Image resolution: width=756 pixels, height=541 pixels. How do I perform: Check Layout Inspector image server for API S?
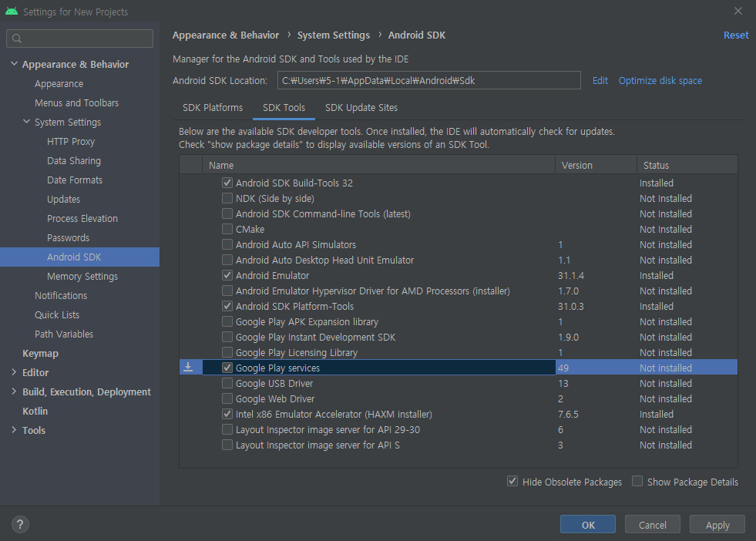tap(227, 445)
